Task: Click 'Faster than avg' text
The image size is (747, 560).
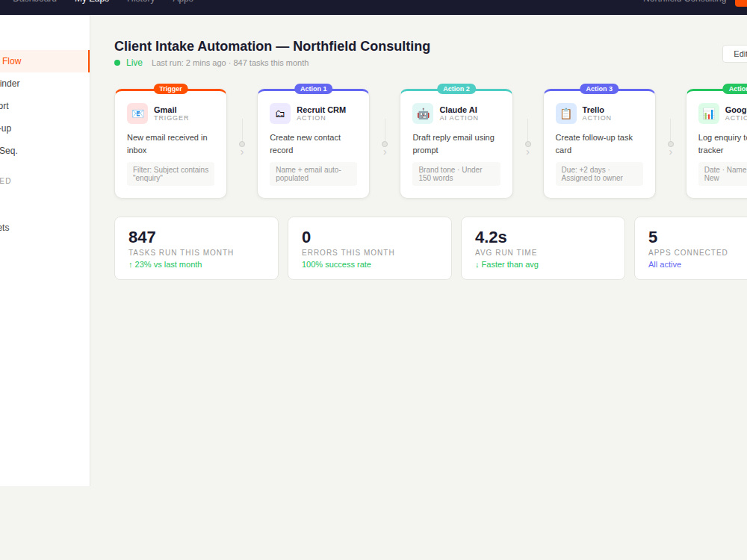Action: click(x=507, y=264)
